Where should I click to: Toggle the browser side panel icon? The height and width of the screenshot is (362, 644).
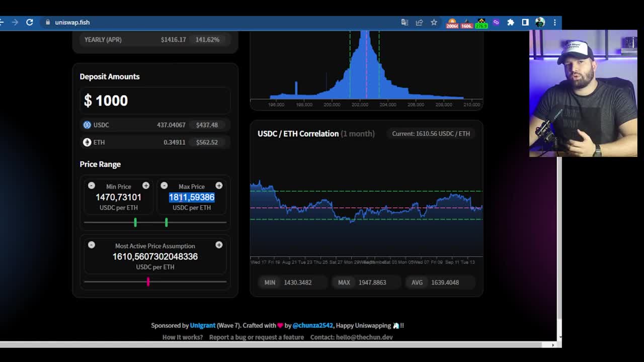coord(525,22)
